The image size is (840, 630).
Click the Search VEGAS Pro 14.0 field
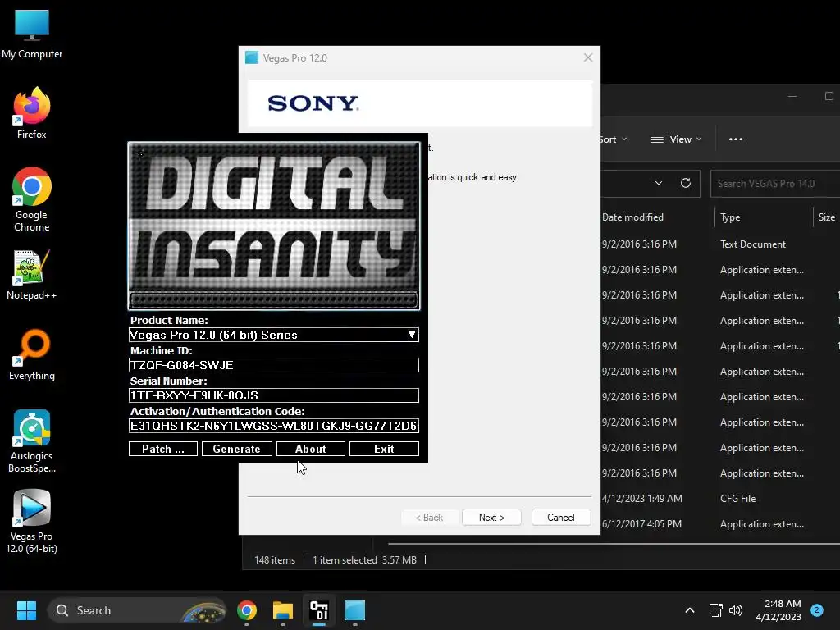(775, 184)
